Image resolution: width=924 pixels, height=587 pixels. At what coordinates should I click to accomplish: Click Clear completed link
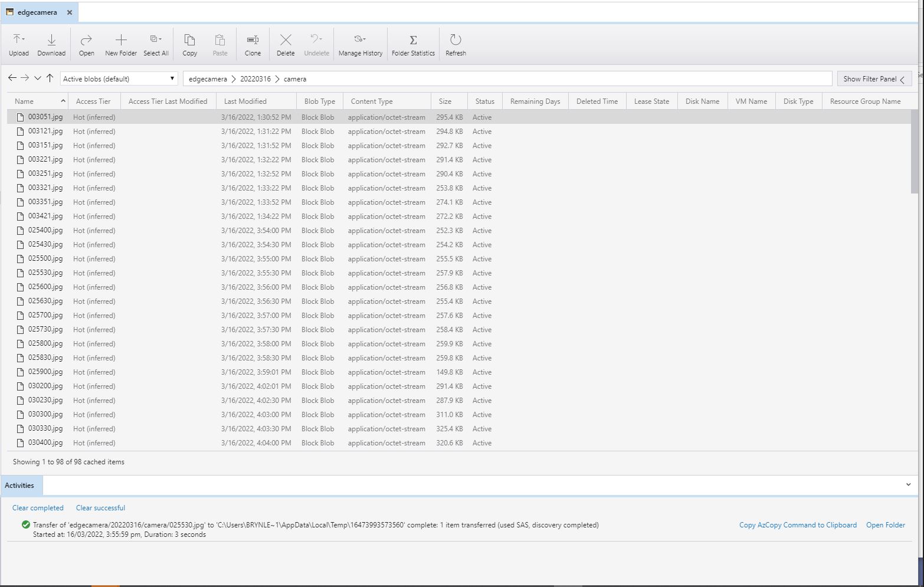click(38, 508)
